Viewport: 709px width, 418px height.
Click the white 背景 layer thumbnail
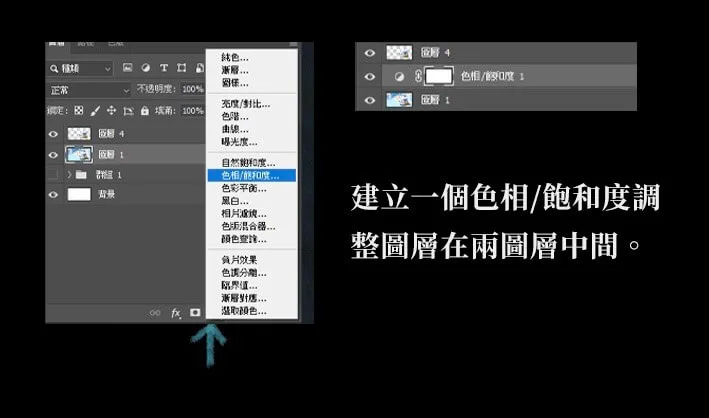pos(79,195)
